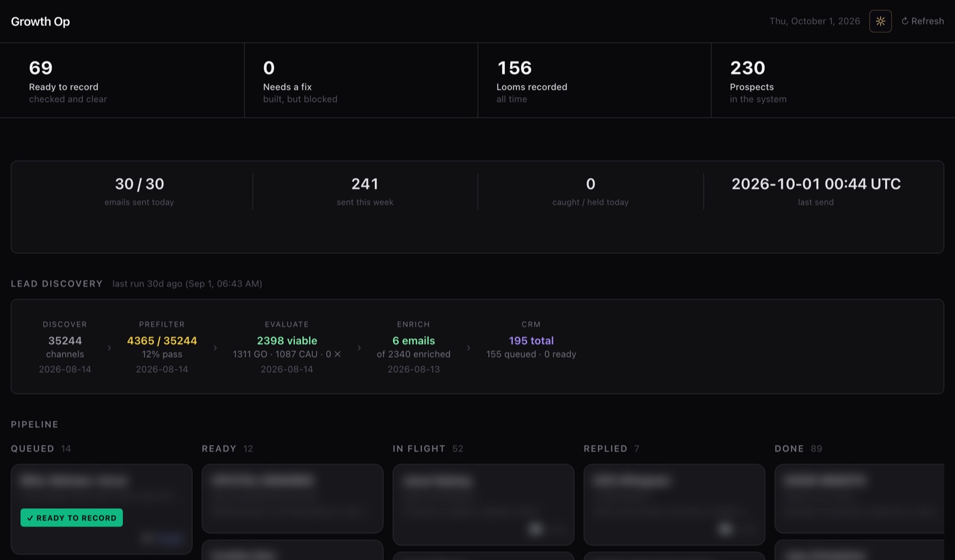Click the last run 30d ago text
This screenshot has width=955, height=560.
pos(187,284)
